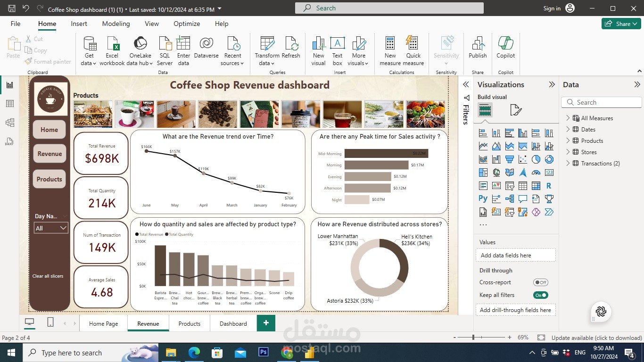Viewport: 644px width, 362px height.
Task: Add an R script visual
Action: 549,186
